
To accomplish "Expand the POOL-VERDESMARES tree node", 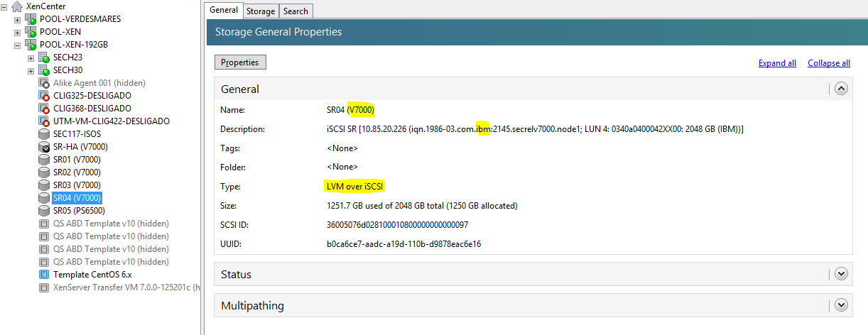I will (18, 19).
